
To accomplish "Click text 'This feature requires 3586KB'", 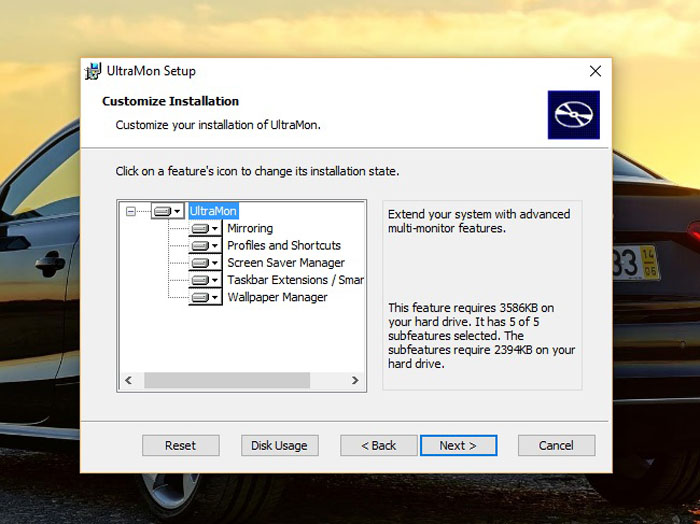I will 465,308.
